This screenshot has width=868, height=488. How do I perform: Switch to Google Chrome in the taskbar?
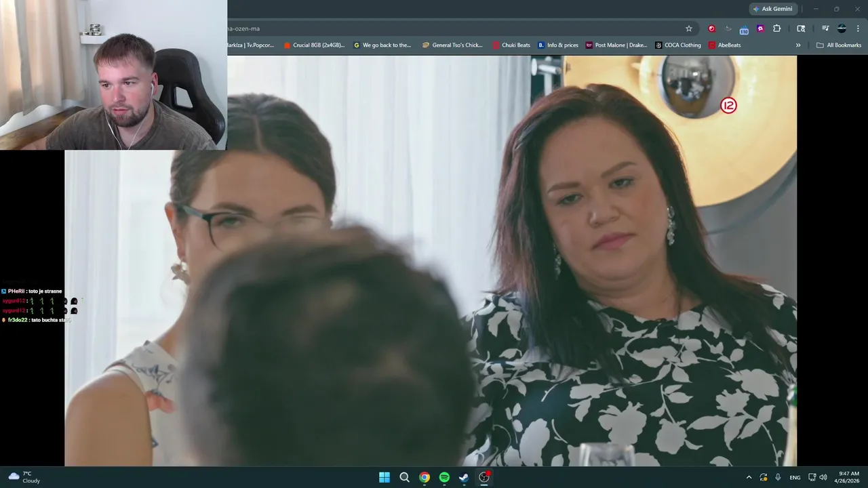tap(424, 477)
